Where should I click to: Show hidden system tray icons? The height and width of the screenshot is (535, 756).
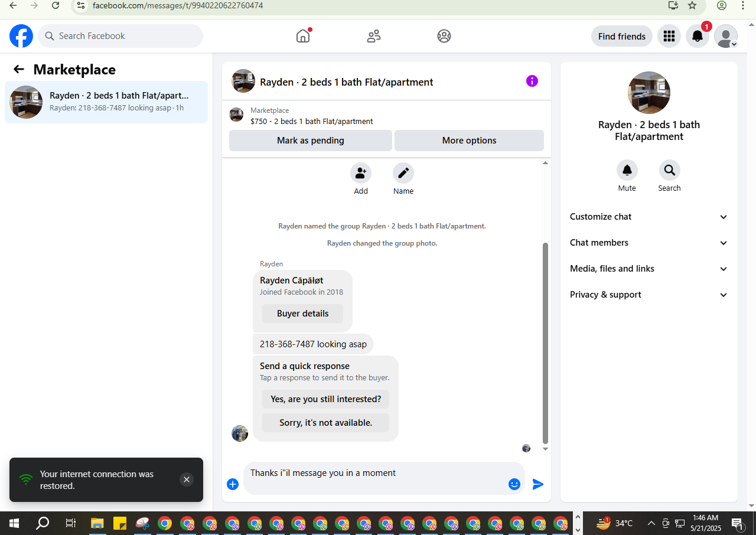click(651, 523)
